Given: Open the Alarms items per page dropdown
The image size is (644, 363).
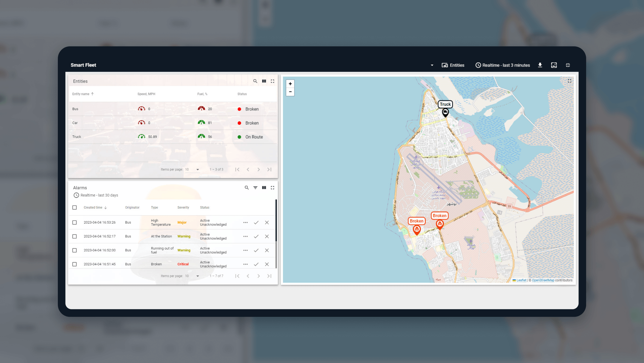Looking at the screenshot, I should [197, 276].
